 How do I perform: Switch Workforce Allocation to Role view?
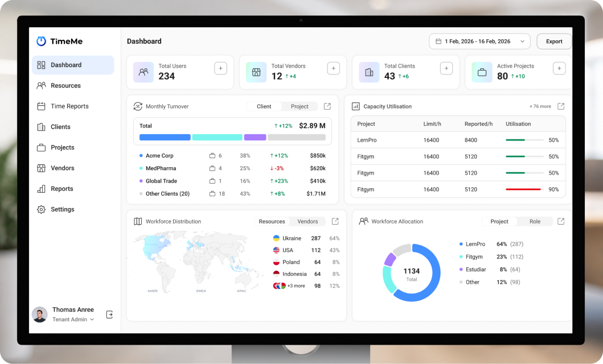[535, 222]
